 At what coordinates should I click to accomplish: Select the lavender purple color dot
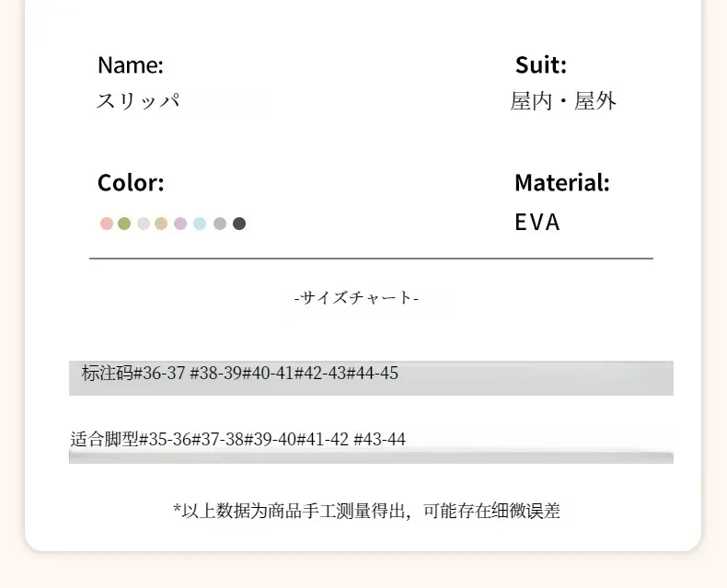click(x=180, y=224)
